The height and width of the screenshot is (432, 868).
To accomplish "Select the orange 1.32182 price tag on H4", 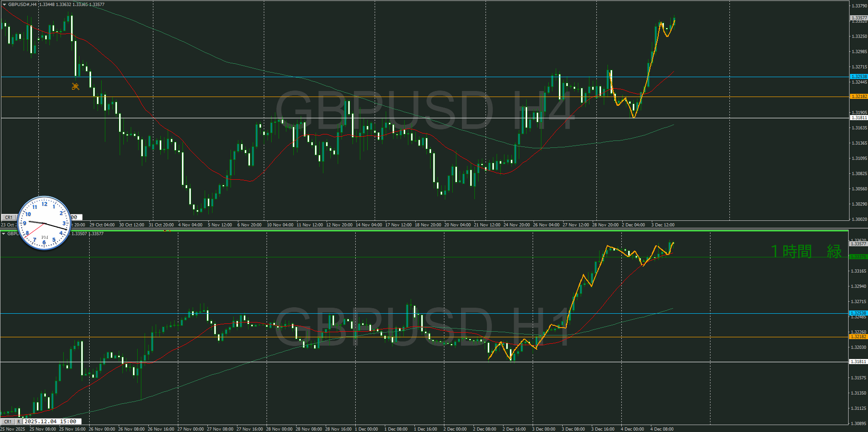I will (x=859, y=97).
